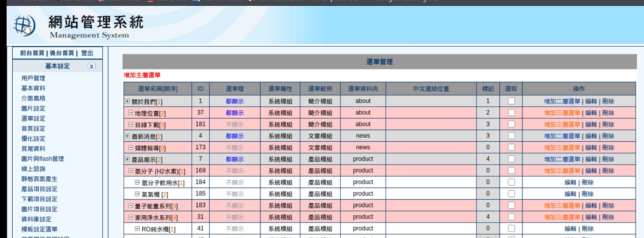
Task: Click the globe logo of the management system
Action: coord(25,25)
